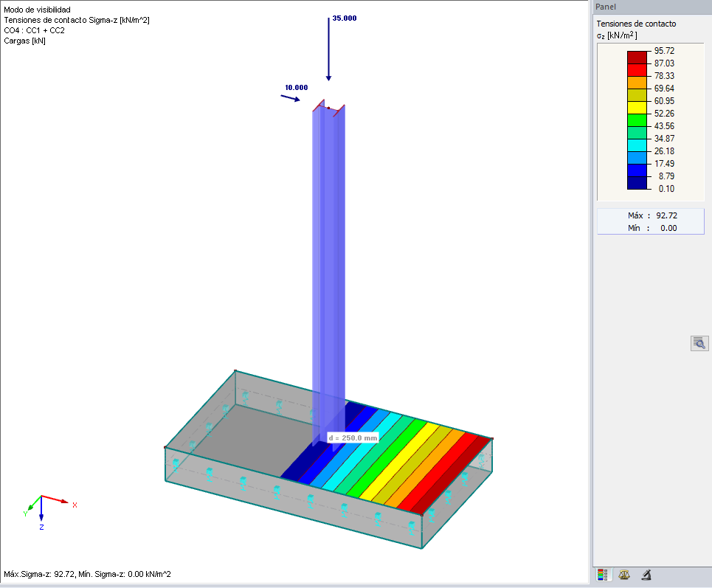Click the σz [kN/m²] unit label

pyautogui.click(x=617, y=35)
